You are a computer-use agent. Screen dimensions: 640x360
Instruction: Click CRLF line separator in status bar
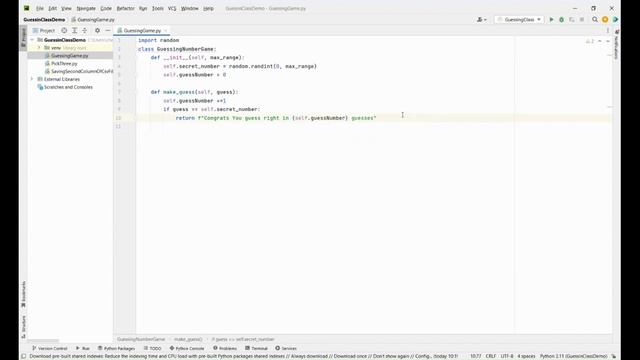click(491, 356)
